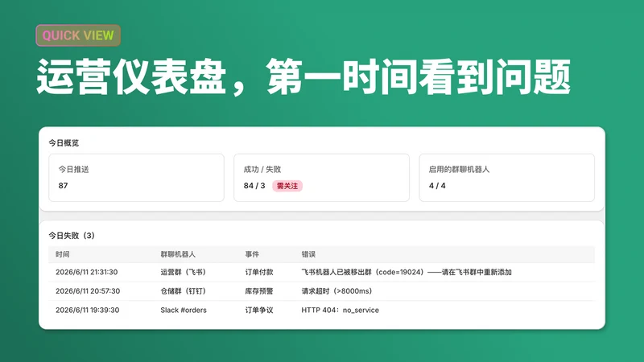Image resolution: width=644 pixels, height=362 pixels.
Task: Click the 群聊机器人 column header
Action: tap(178, 254)
